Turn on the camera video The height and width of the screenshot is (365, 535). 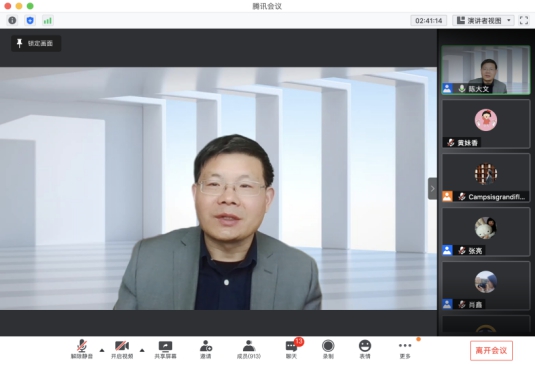click(122, 350)
